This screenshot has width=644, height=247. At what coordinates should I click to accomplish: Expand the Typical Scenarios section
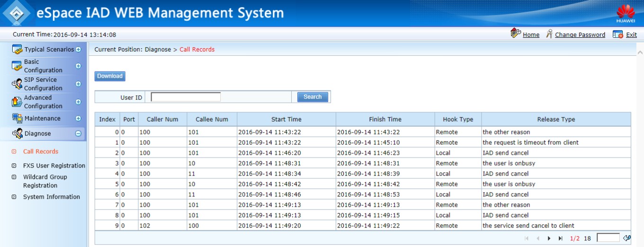78,49
